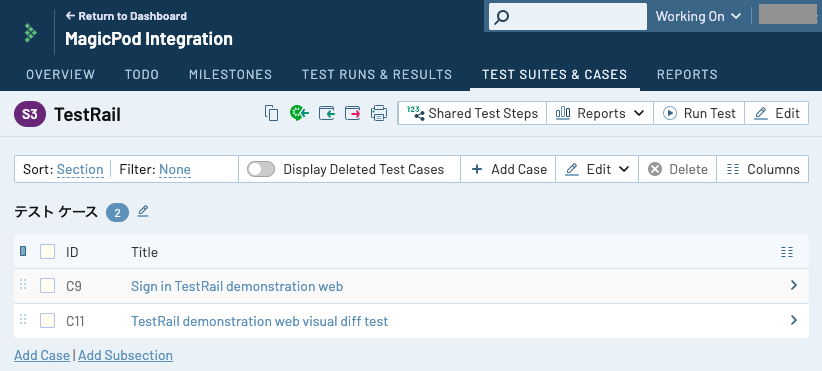Click the drag handle on row C11

23,319
